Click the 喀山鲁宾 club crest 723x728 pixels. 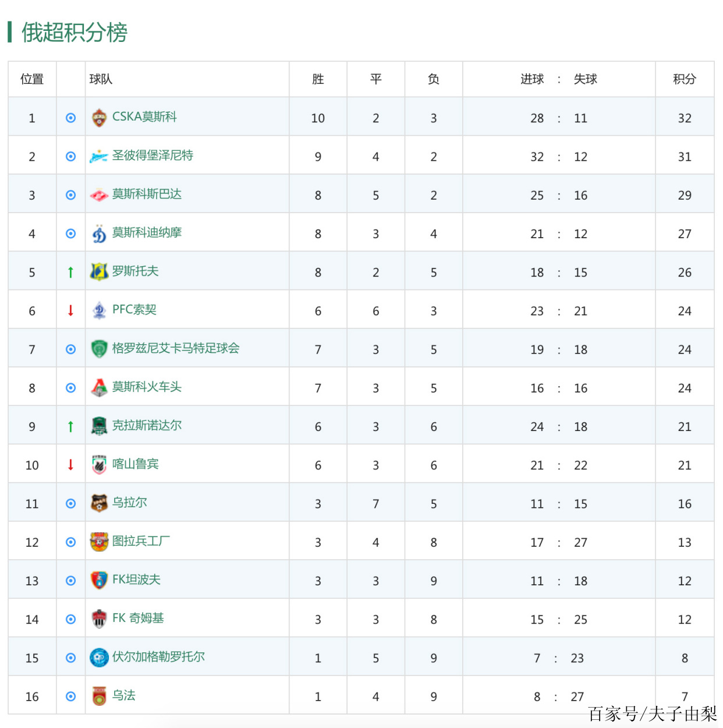click(x=100, y=465)
